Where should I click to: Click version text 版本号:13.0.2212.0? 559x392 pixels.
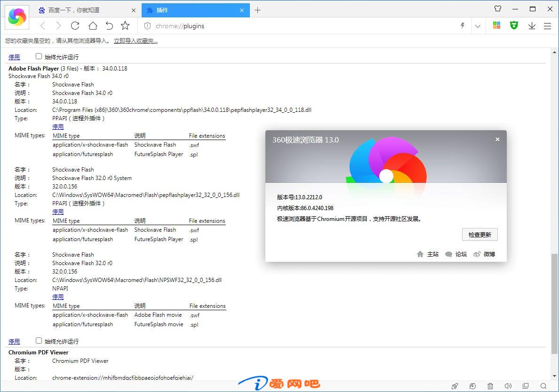[299, 197]
